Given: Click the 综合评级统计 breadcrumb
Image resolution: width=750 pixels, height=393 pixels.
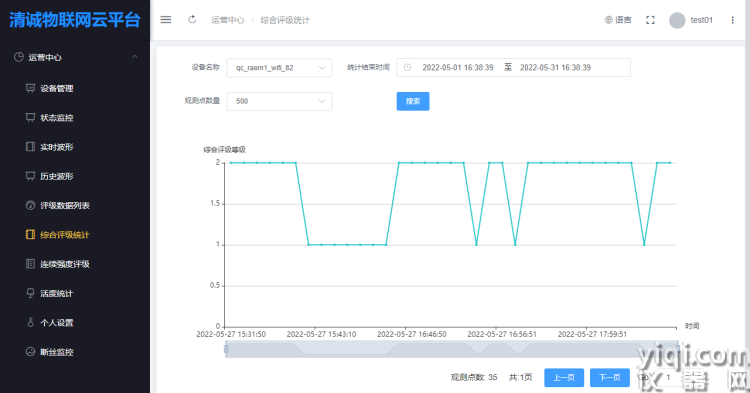Looking at the screenshot, I should 285,20.
